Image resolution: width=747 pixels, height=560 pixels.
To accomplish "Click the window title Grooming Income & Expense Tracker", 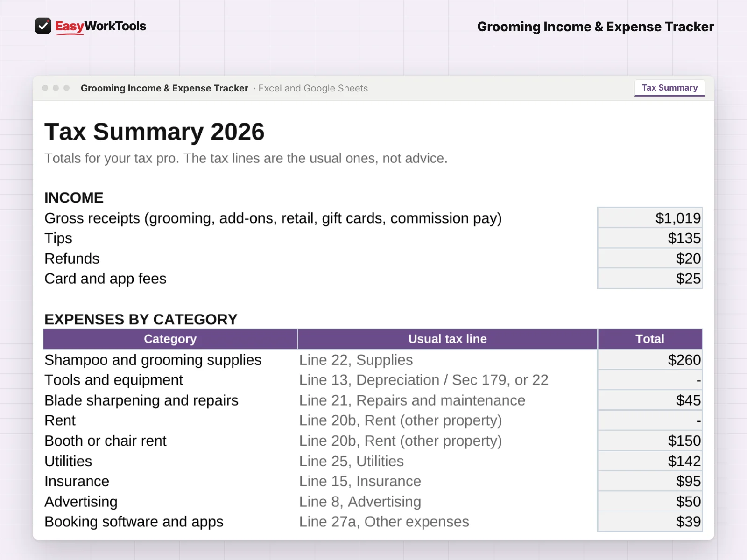I will [x=164, y=88].
